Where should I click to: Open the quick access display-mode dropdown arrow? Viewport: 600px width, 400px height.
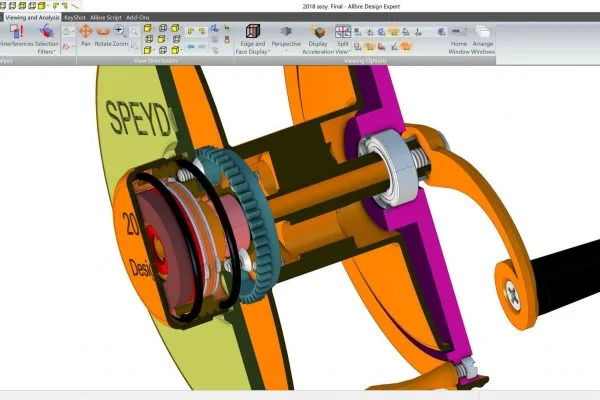[x=48, y=6]
